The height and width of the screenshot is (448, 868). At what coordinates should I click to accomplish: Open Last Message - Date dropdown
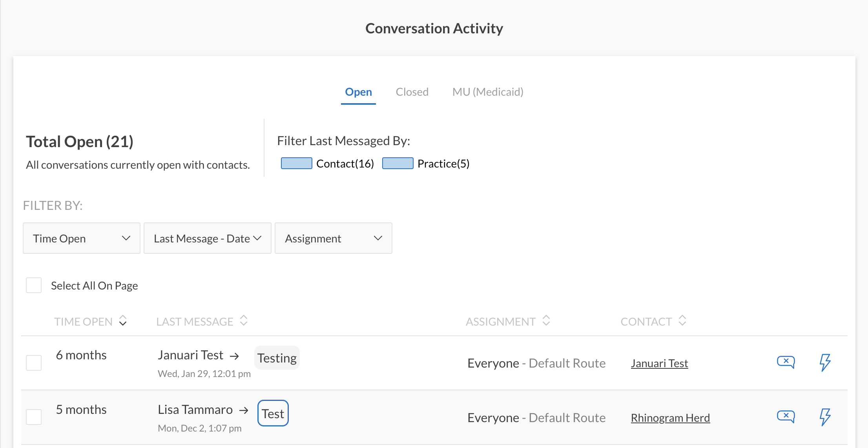pos(207,238)
